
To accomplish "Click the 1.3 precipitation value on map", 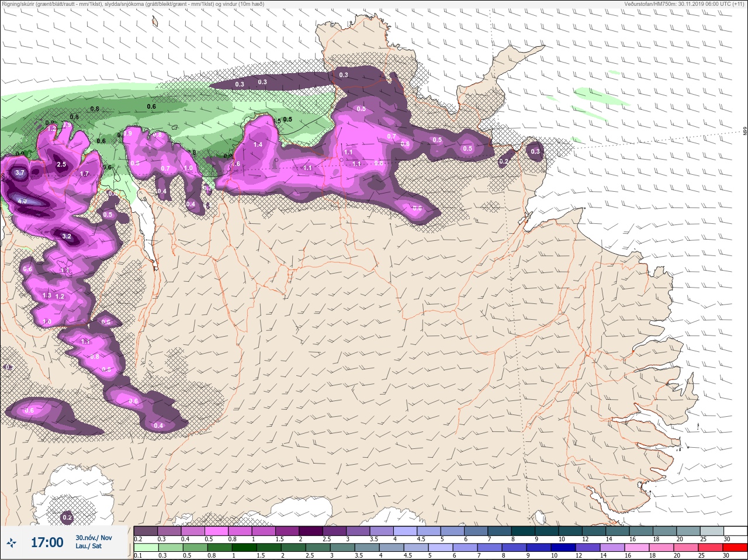I will (47, 296).
